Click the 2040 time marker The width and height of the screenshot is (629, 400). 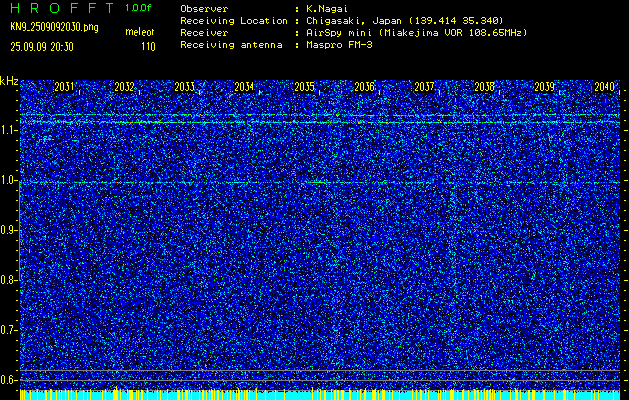pyautogui.click(x=605, y=87)
